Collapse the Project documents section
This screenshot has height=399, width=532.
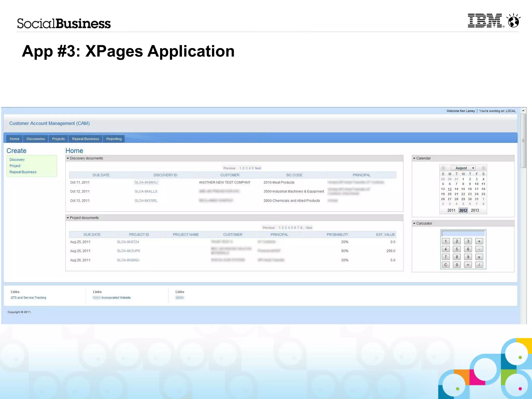coord(68,218)
